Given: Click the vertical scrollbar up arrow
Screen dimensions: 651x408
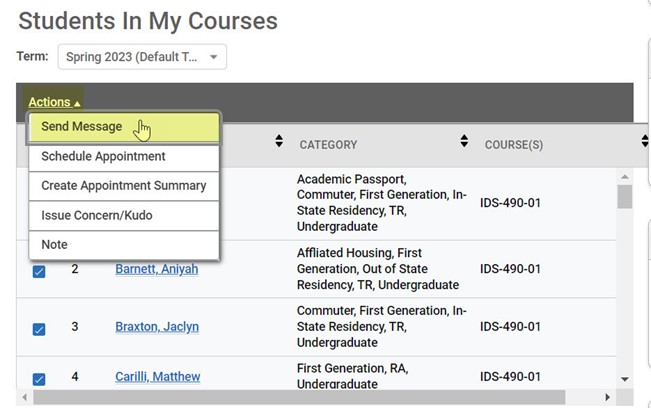Looking at the screenshot, I should click(624, 177).
